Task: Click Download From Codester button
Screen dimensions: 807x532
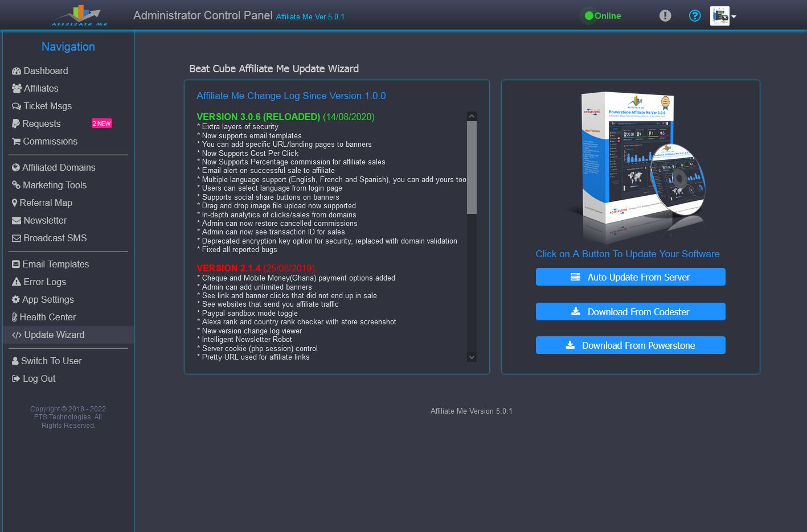Action: (630, 312)
